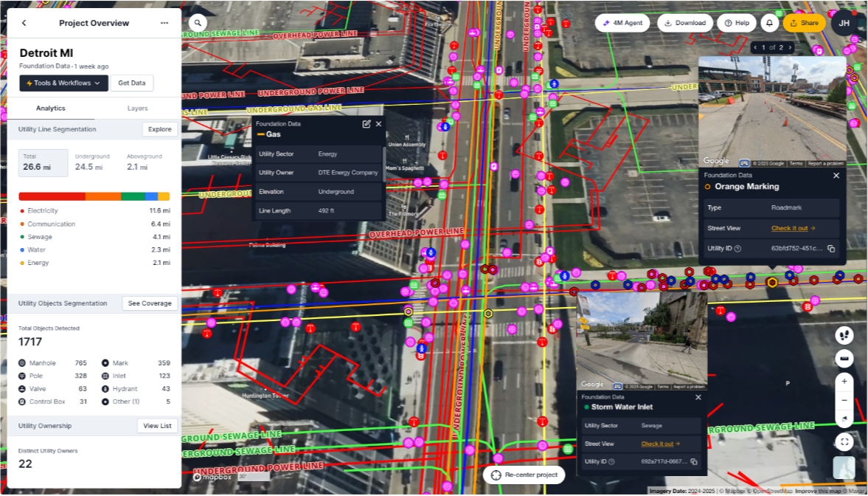Enter fullscreen map mode
Image resolution: width=868 pixels, height=496 pixels.
click(x=844, y=442)
